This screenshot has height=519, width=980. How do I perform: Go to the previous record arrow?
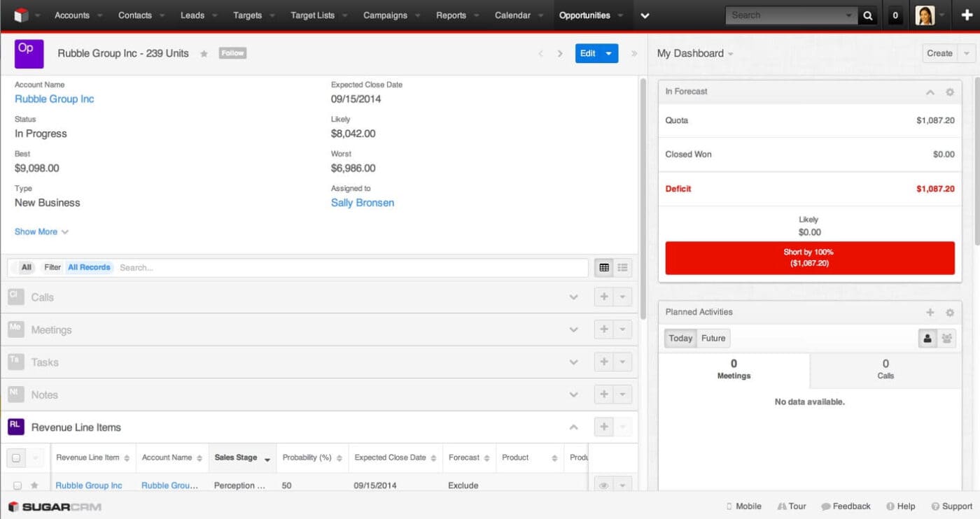[x=540, y=53]
